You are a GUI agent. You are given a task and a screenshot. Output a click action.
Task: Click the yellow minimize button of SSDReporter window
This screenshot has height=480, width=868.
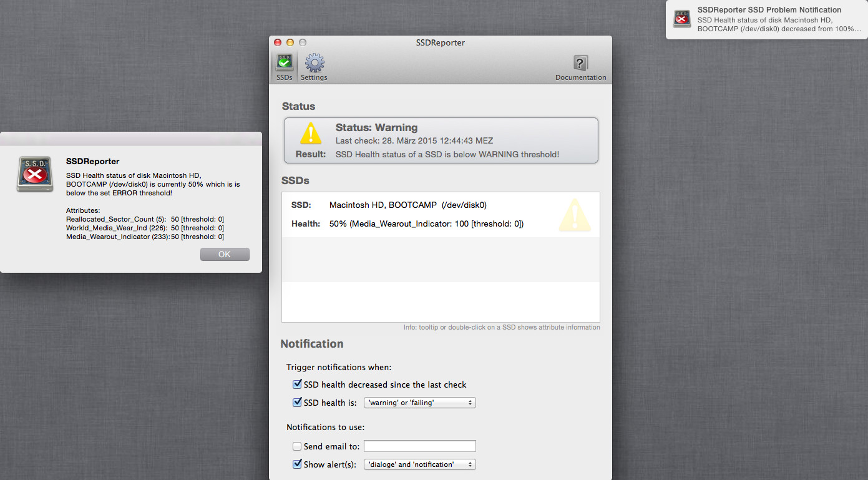(290, 42)
